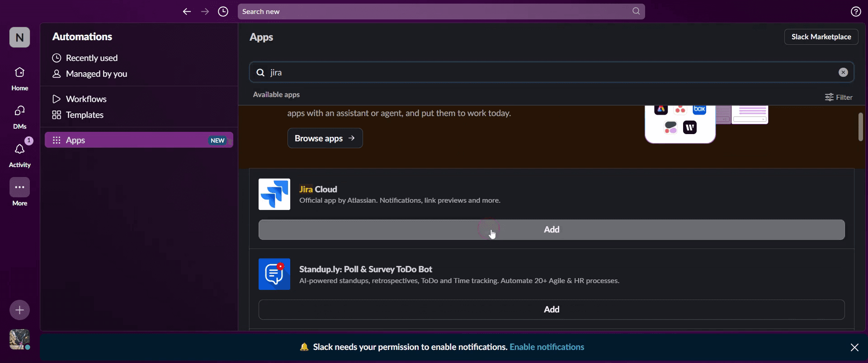Click the top Search new field

click(x=441, y=11)
